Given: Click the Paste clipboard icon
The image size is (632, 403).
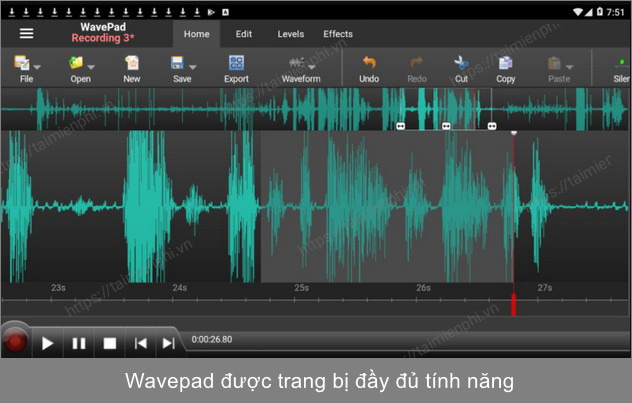Looking at the screenshot, I should pos(554,63).
